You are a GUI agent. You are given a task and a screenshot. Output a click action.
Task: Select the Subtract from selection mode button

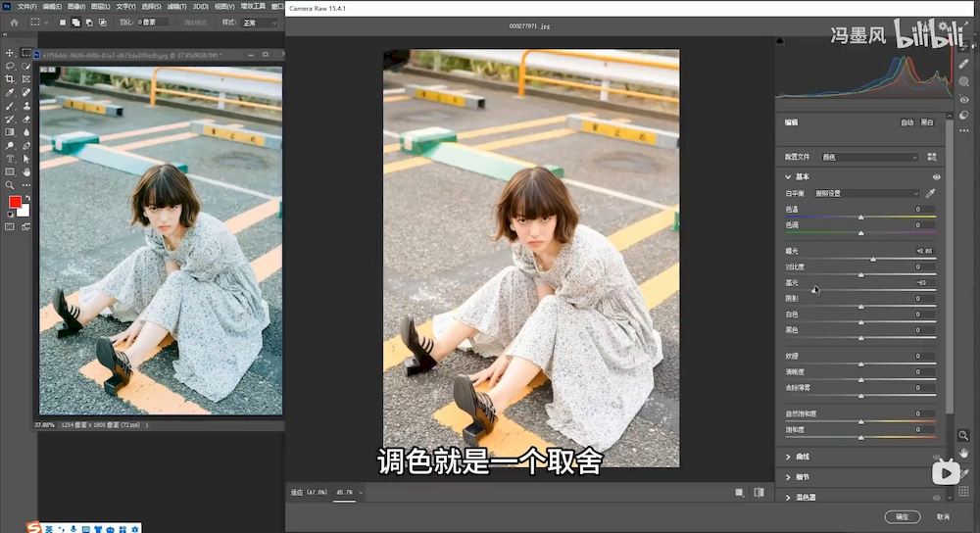[x=89, y=23]
